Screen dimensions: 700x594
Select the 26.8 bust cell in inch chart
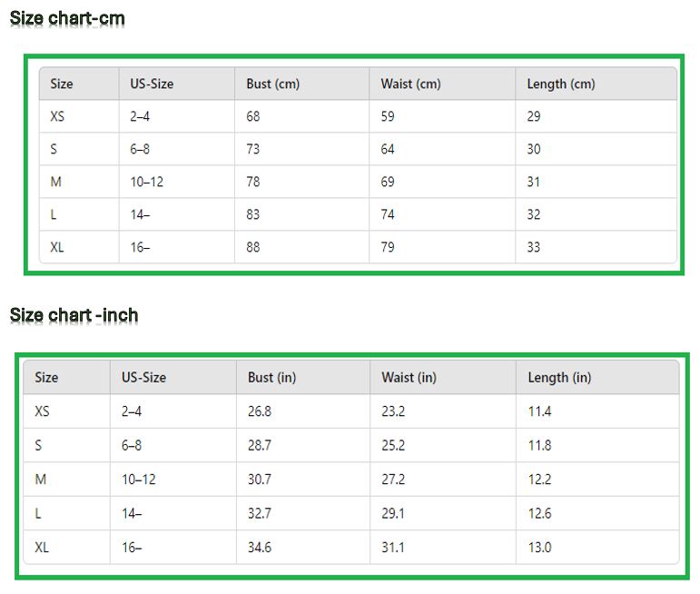click(x=260, y=411)
